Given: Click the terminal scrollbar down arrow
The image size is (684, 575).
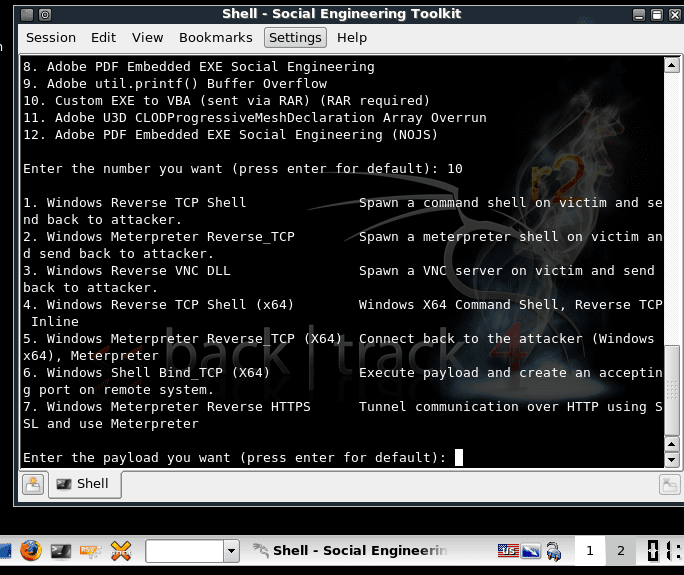Looking at the screenshot, I should coord(675,458).
